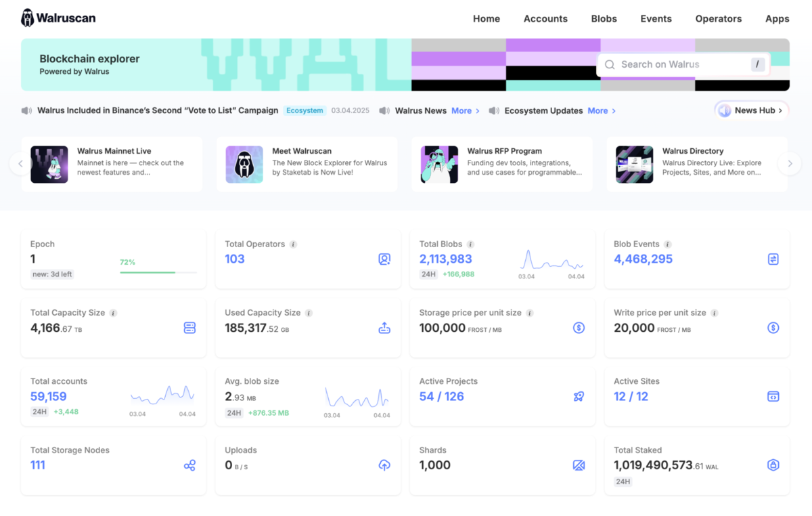Open the Walrus Directory card title

[x=693, y=151]
